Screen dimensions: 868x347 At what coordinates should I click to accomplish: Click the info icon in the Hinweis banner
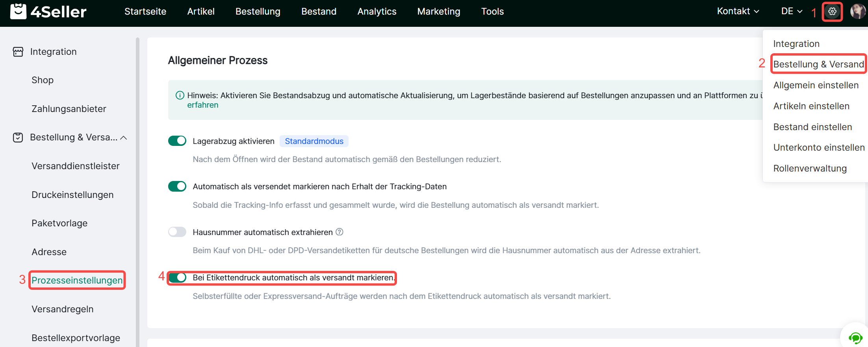tap(180, 95)
